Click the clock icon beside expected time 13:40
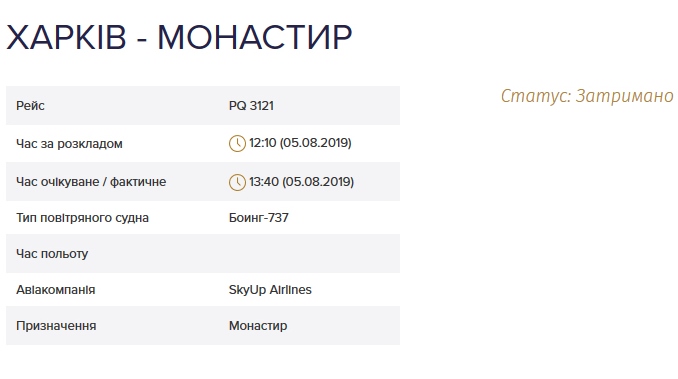The width and height of the screenshot is (678, 379). 237,182
